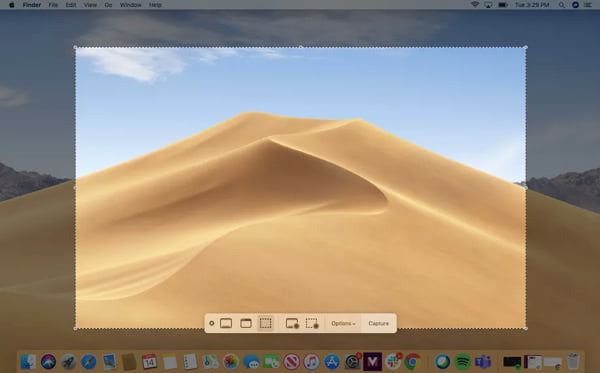Open the Trash in the Dock
The image size is (600, 373).
(573, 362)
